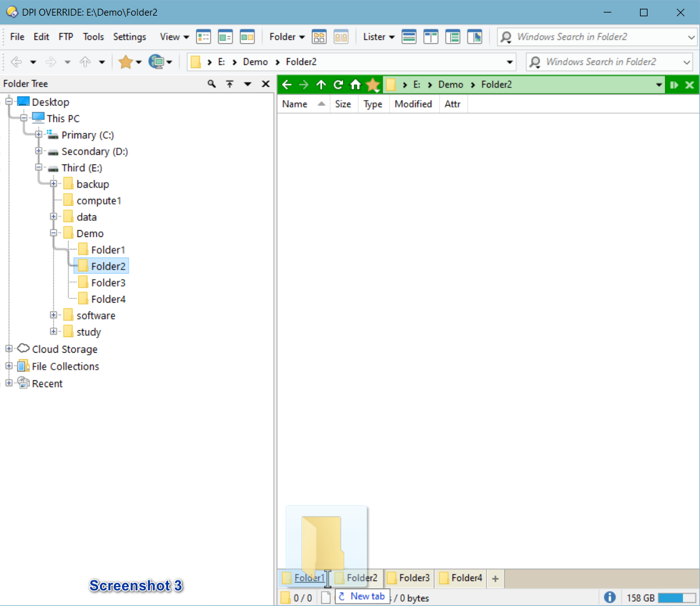Open the network computer icon menu
Viewport: 700px width, 606px height.
point(160,62)
